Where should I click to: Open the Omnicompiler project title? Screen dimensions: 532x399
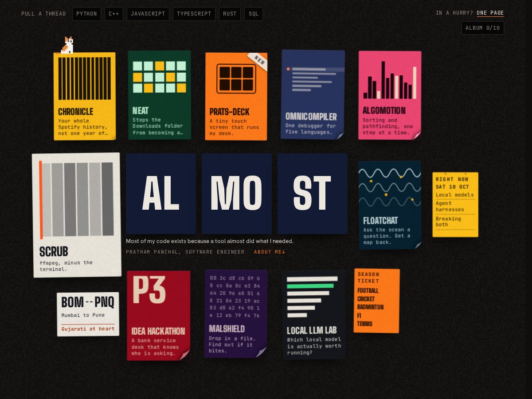tap(311, 117)
